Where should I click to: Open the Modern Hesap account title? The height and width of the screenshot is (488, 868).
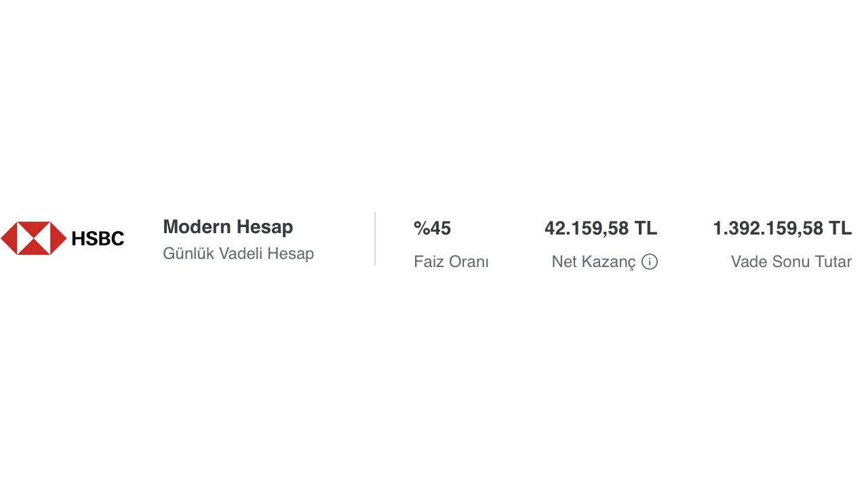coord(228,226)
